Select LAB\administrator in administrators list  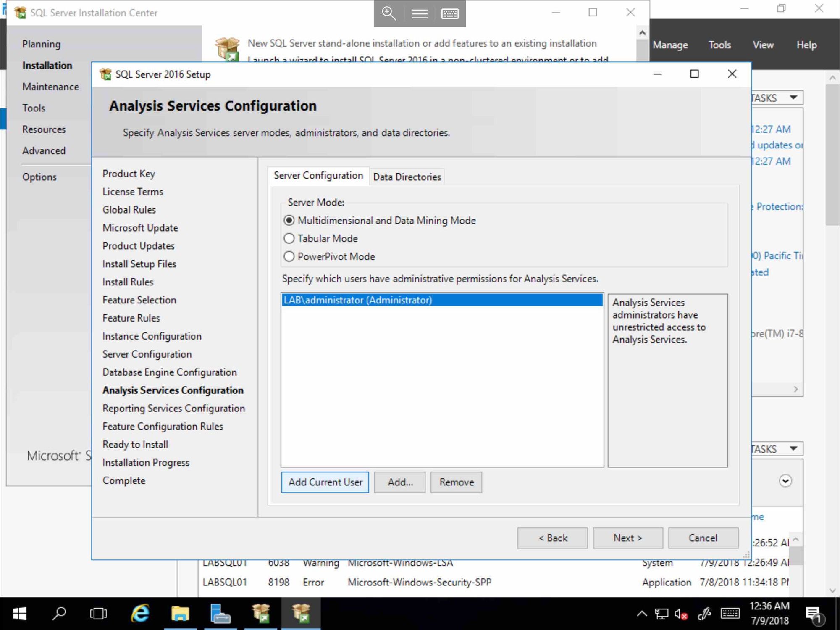442,300
